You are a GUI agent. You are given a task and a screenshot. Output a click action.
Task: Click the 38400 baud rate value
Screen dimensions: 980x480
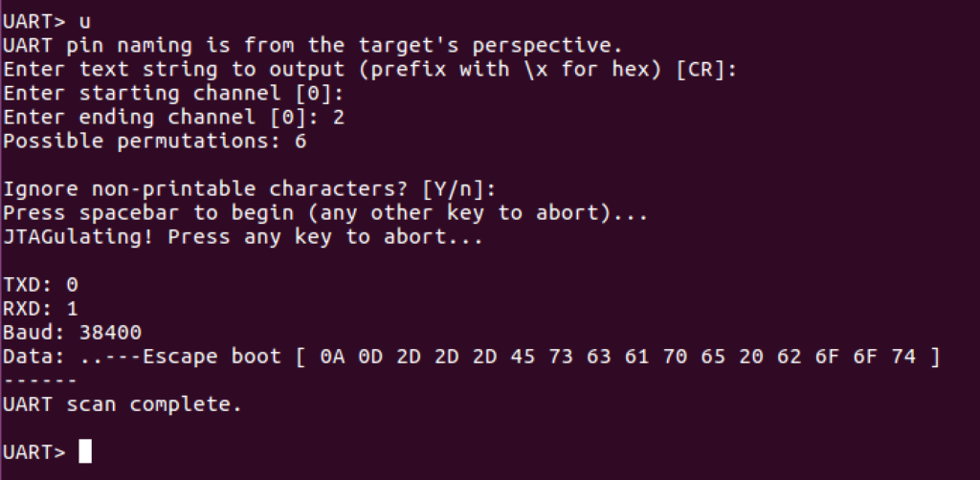coord(111,332)
